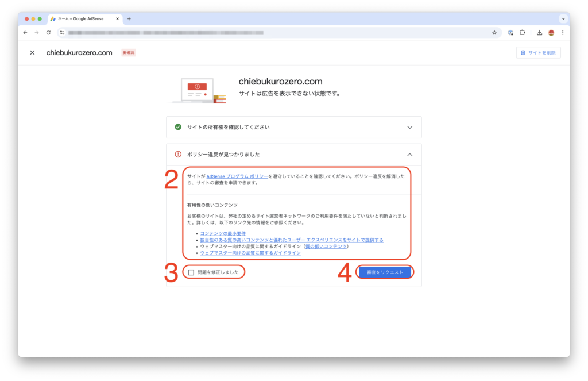Click サイトは広告を表示できない状態です text
Image resolution: width=588 pixels, height=381 pixels.
(x=289, y=94)
